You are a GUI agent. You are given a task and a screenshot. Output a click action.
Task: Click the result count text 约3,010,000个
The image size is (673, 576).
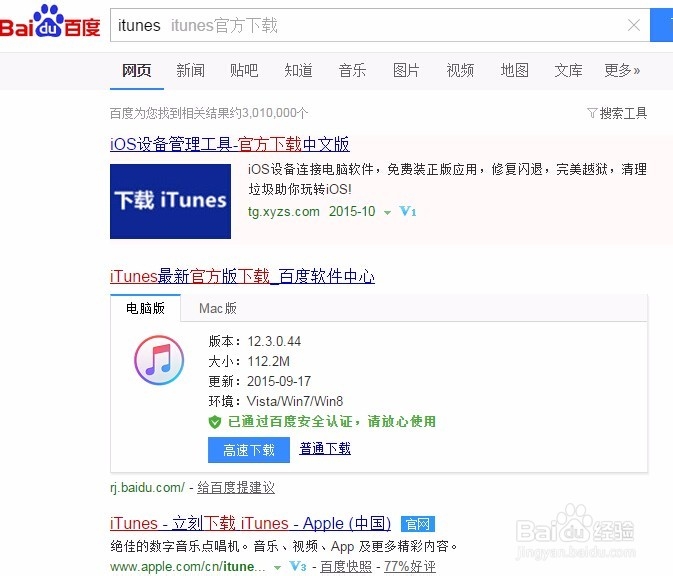(x=269, y=113)
